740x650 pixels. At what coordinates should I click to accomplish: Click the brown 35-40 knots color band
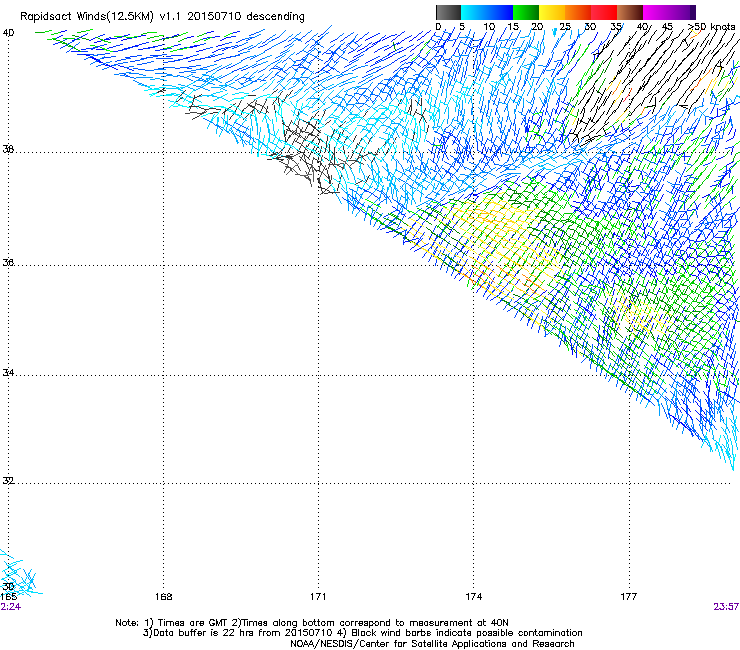point(630,12)
